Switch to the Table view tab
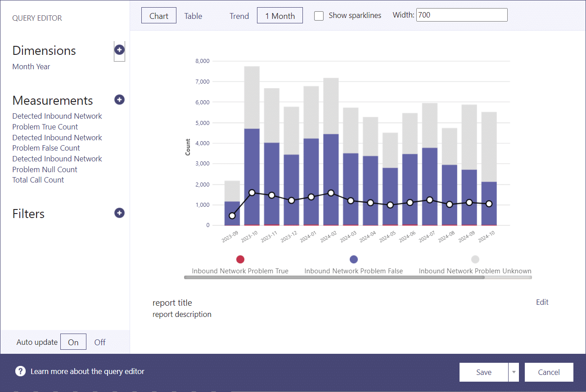Image resolution: width=586 pixels, height=392 pixels. [193, 16]
